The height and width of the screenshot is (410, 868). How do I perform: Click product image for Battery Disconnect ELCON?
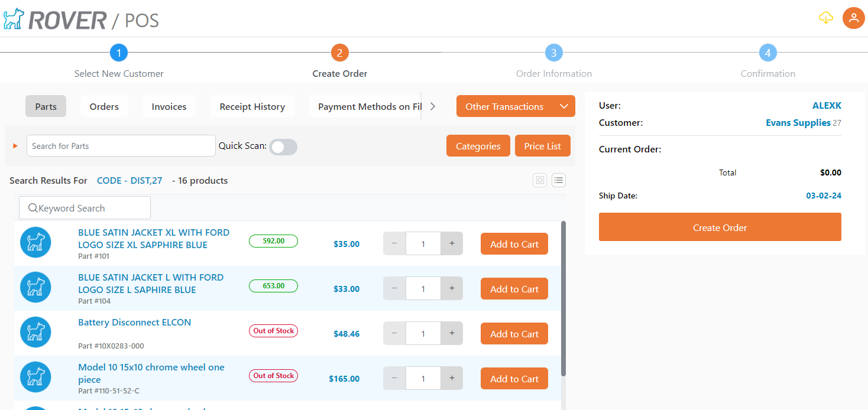coord(35,332)
